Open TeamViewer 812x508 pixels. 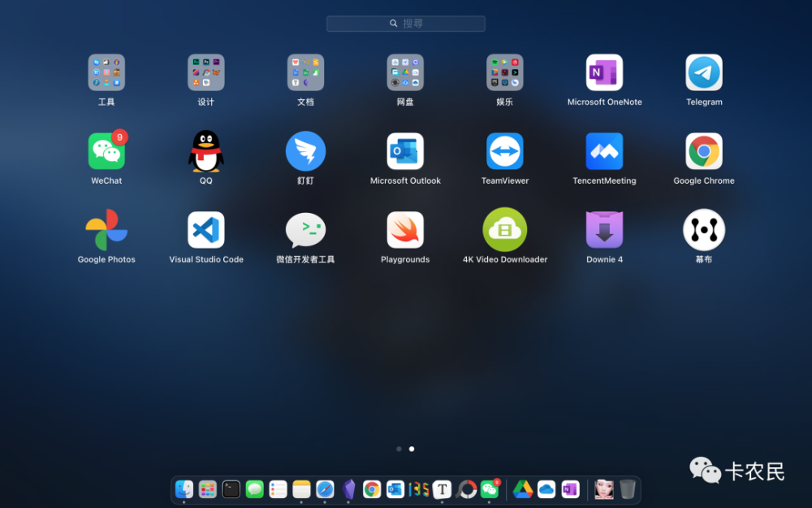coord(504,151)
